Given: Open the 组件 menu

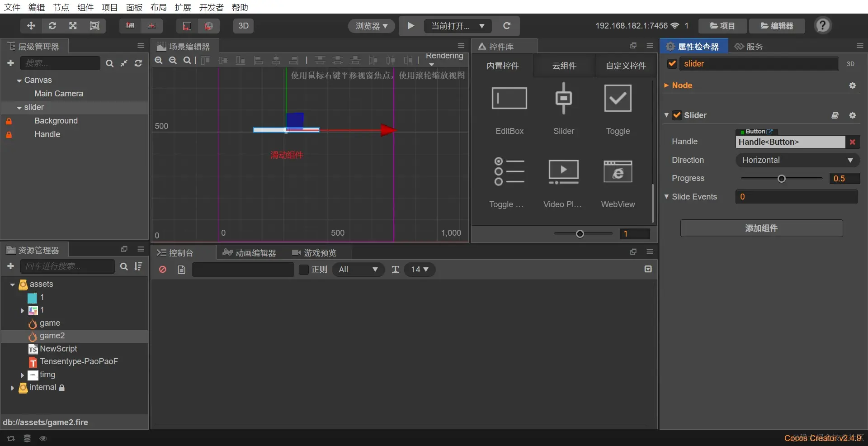Looking at the screenshot, I should pos(85,7).
